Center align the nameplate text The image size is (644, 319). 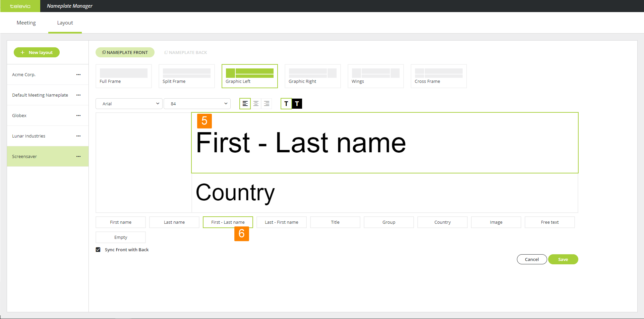(x=256, y=104)
